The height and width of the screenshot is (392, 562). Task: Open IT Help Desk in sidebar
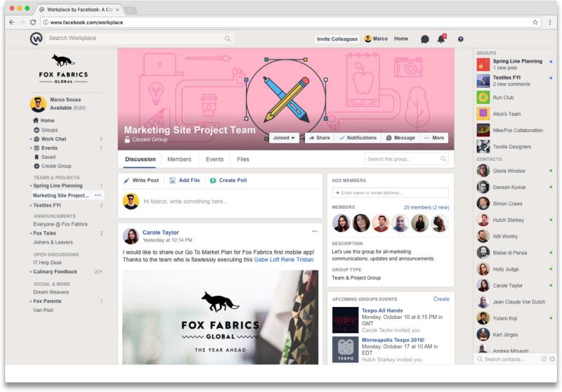[48, 263]
